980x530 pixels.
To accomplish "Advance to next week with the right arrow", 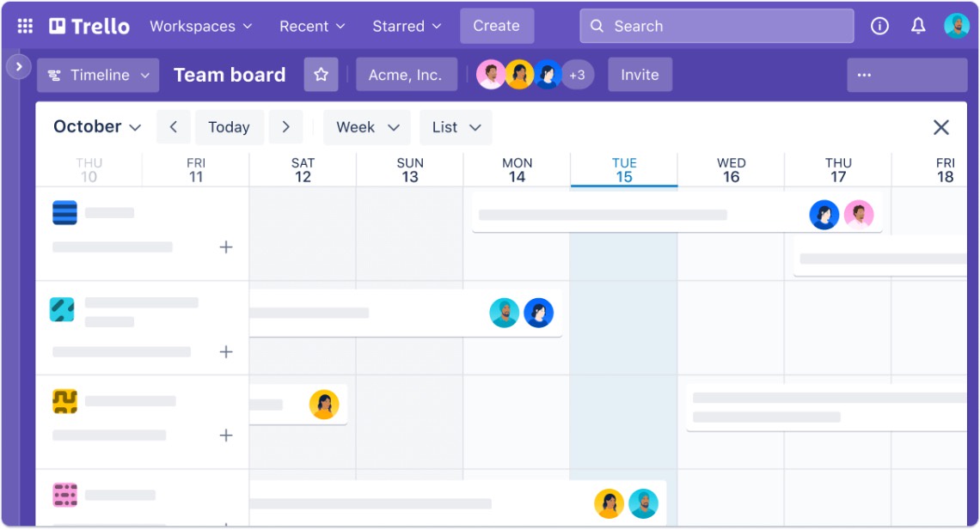I will 286,126.
